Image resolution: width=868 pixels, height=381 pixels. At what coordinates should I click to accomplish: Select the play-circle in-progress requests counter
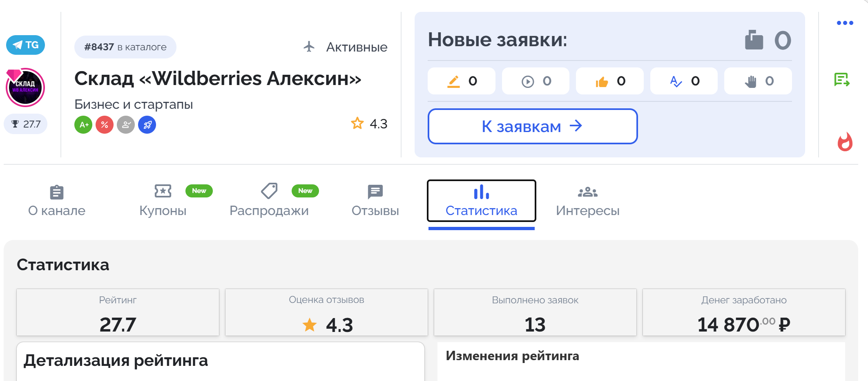(536, 81)
